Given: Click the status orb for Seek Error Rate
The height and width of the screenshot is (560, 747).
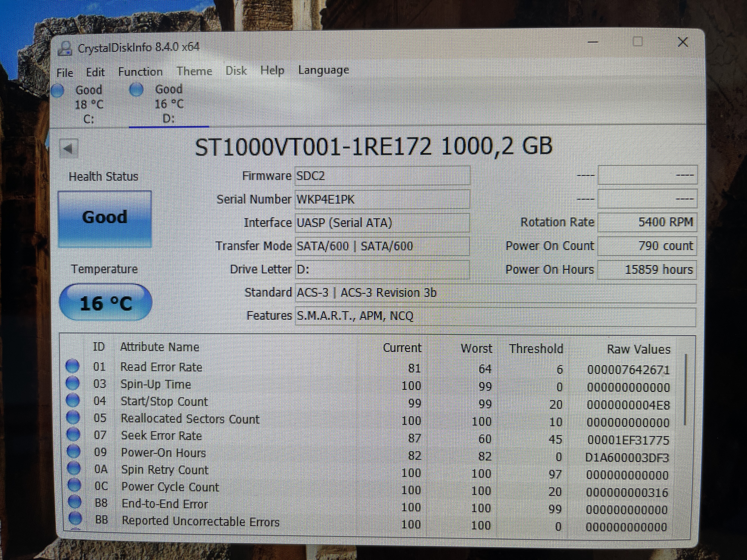Looking at the screenshot, I should click(73, 434).
